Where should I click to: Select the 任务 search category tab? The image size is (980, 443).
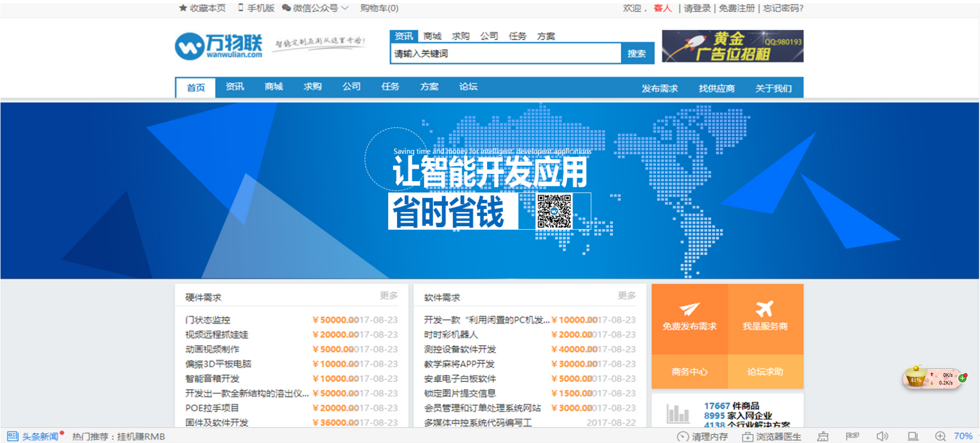(x=518, y=36)
